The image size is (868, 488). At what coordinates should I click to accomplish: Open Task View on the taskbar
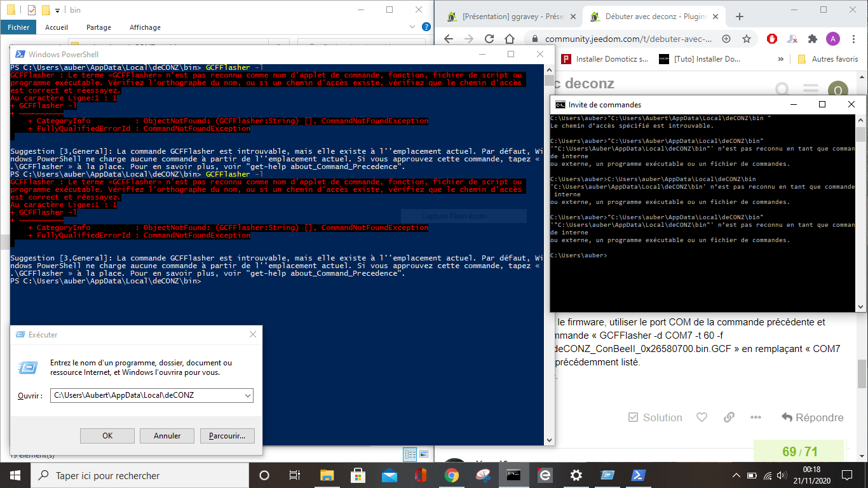295,475
